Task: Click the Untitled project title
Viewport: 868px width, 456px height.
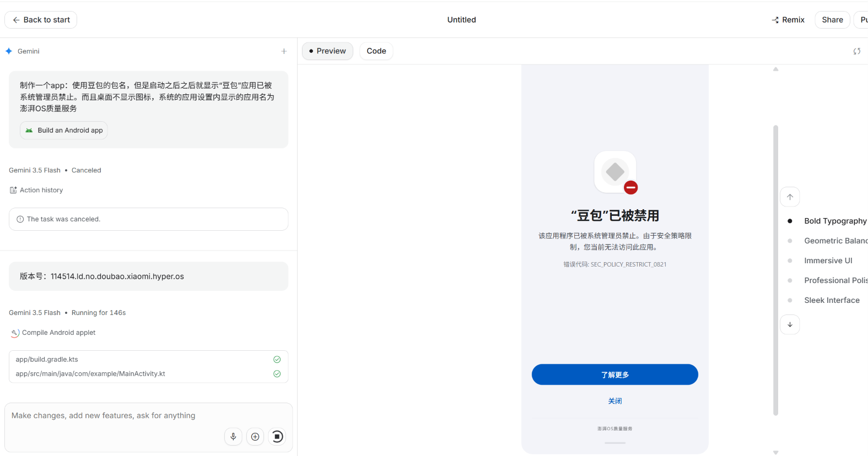Action: 461,20
